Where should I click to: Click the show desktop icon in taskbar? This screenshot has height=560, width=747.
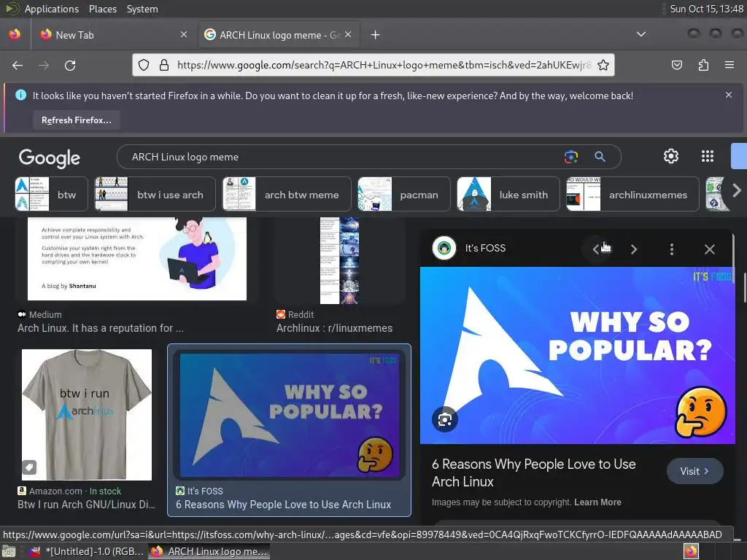coord(9,551)
